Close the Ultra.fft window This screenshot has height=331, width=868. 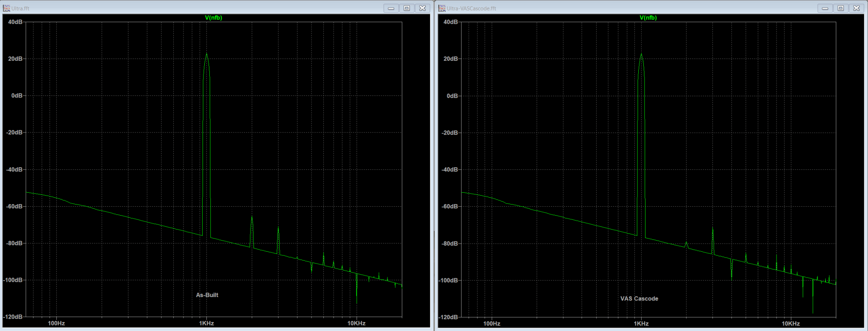coord(422,8)
